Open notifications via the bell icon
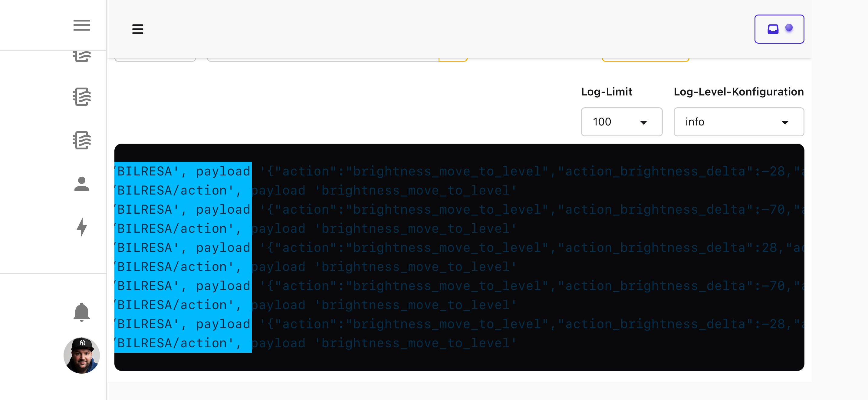Viewport: 868px width, 400px height. (x=81, y=312)
